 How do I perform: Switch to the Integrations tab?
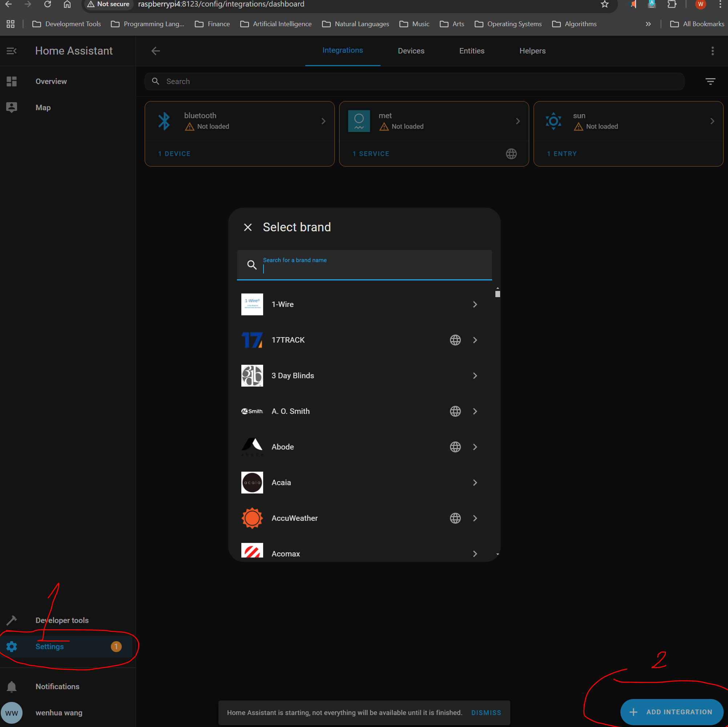342,51
